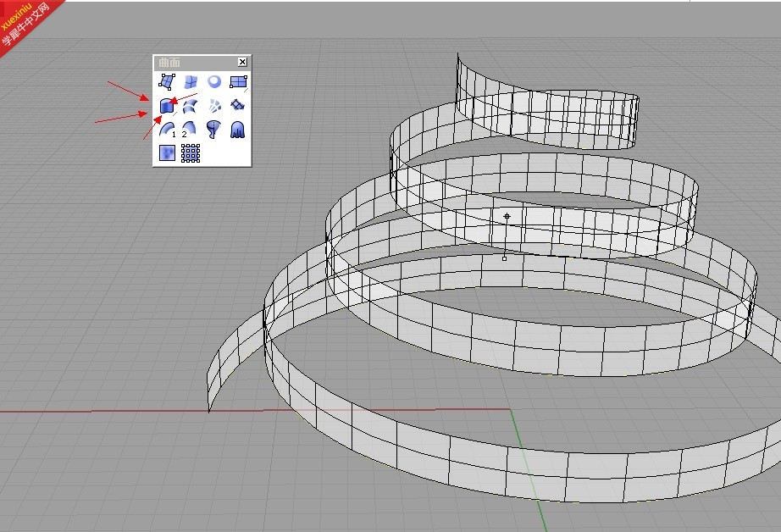This screenshot has width=781, height=532.
Task: Select the Extrude curve tool
Action: coord(167,106)
